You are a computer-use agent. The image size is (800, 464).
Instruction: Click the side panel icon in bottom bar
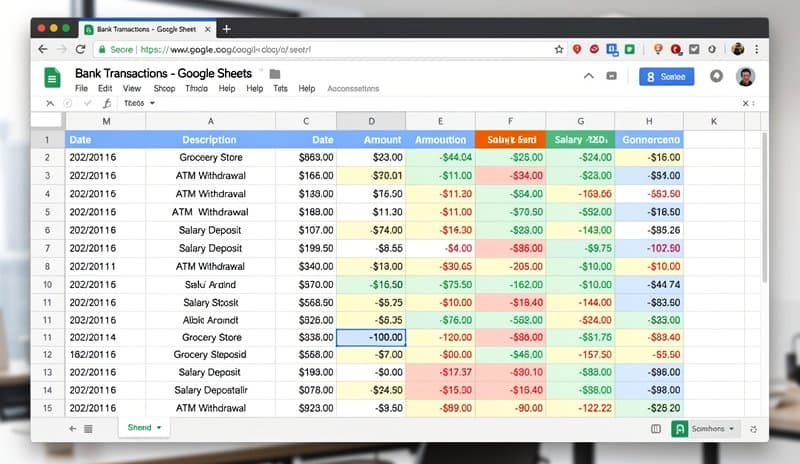click(x=656, y=429)
